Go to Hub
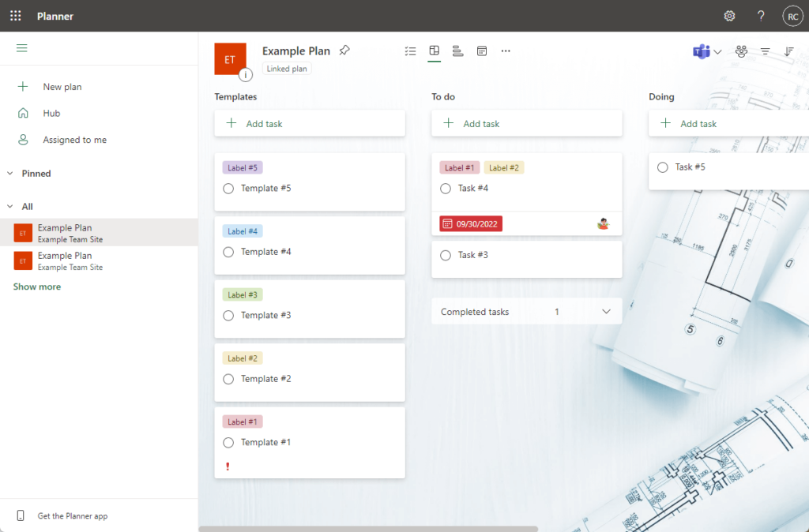 tap(51, 113)
